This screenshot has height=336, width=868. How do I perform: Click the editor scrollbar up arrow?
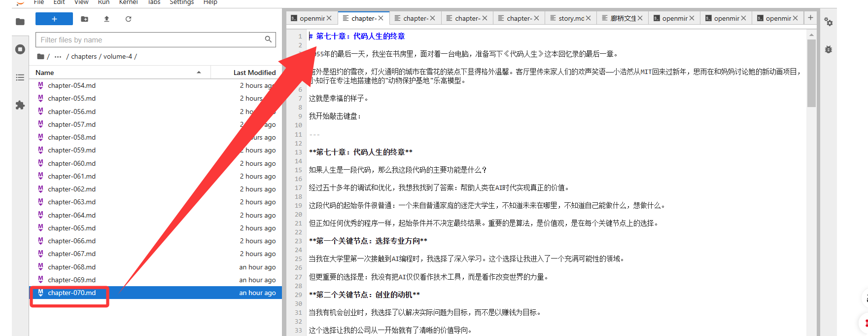point(811,35)
